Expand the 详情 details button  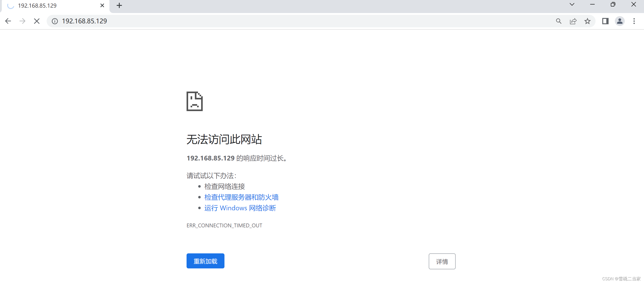442,261
